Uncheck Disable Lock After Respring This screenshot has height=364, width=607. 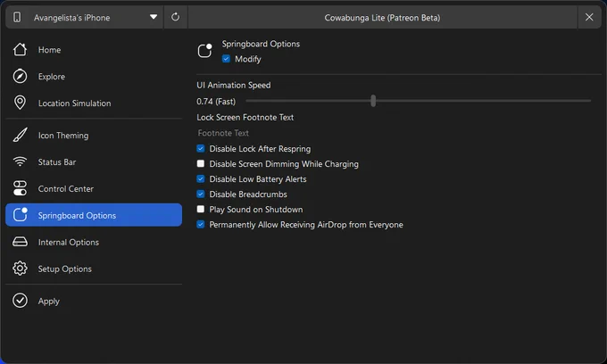point(201,148)
